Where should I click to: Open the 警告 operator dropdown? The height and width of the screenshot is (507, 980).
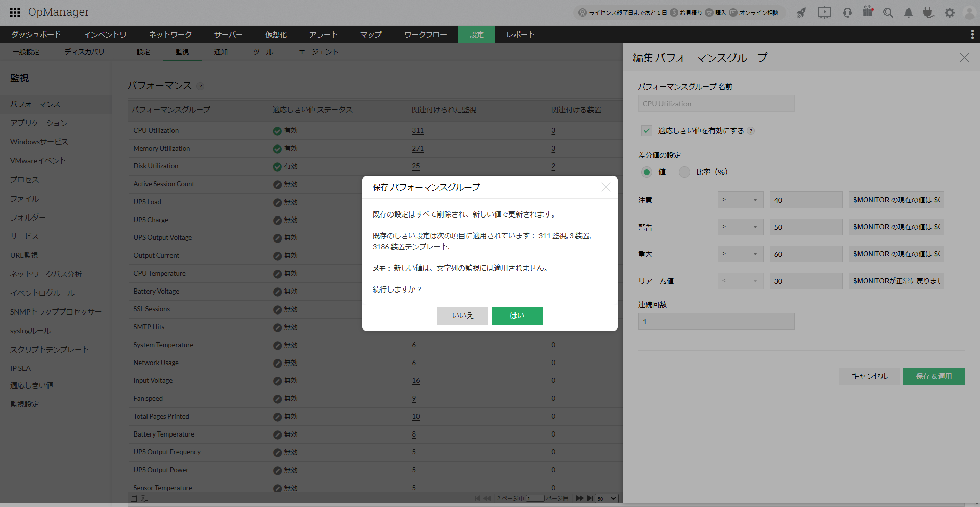pos(740,227)
